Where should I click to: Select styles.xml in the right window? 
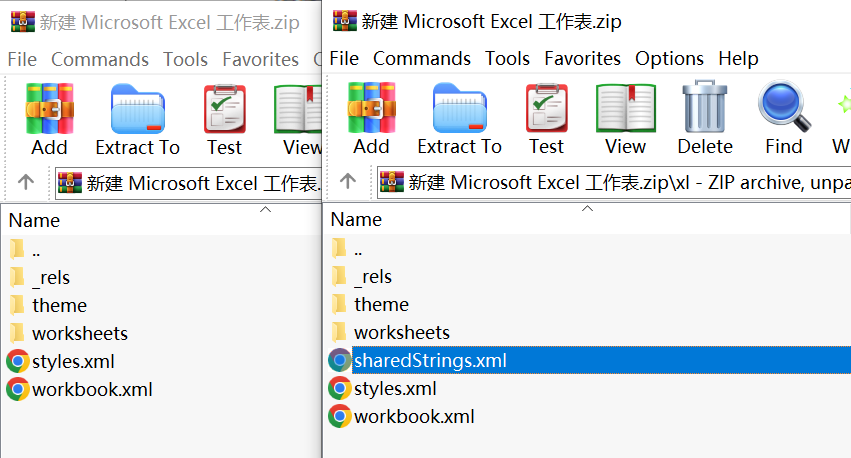point(383,389)
